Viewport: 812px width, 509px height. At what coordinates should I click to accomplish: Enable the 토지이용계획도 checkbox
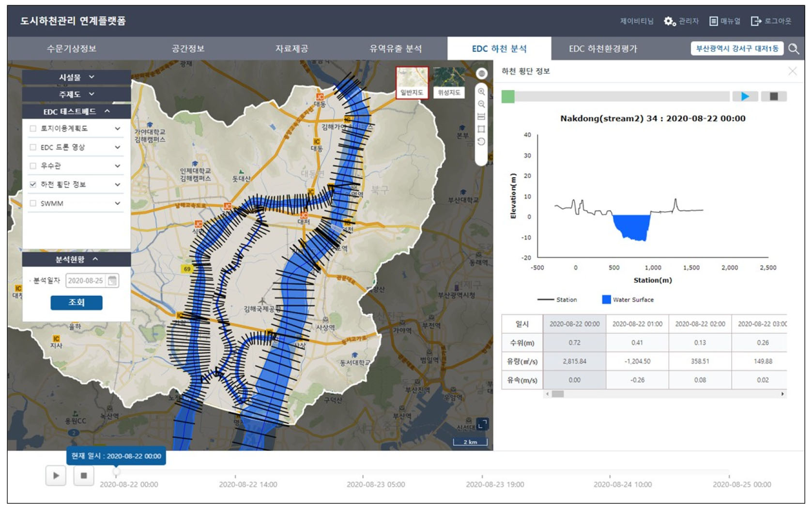click(x=33, y=129)
